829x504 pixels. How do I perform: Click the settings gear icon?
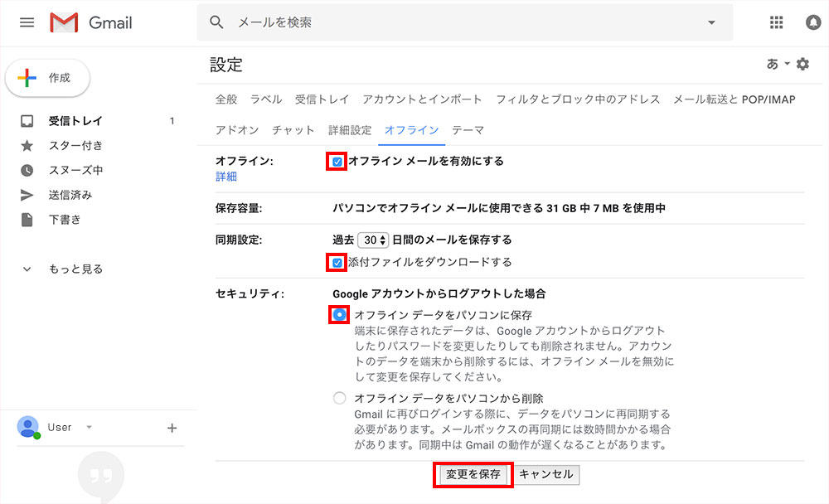tap(802, 65)
